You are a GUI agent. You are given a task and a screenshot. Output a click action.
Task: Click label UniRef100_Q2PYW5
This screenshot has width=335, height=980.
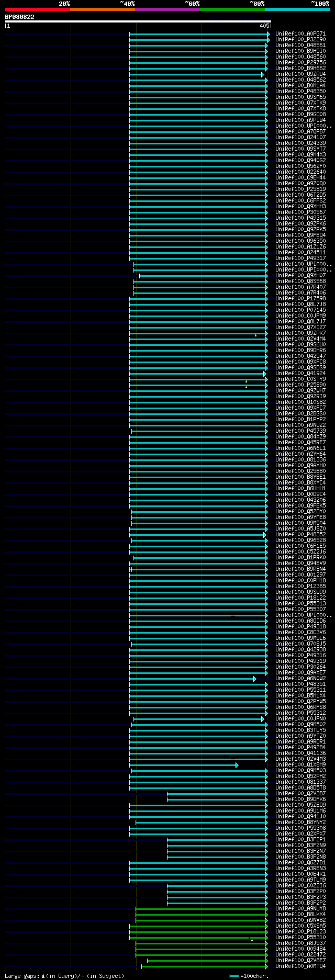[x=300, y=702]
